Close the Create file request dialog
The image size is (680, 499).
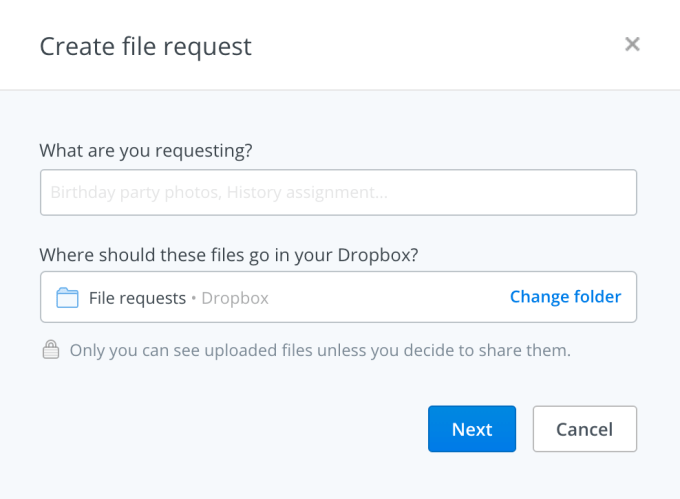(632, 44)
